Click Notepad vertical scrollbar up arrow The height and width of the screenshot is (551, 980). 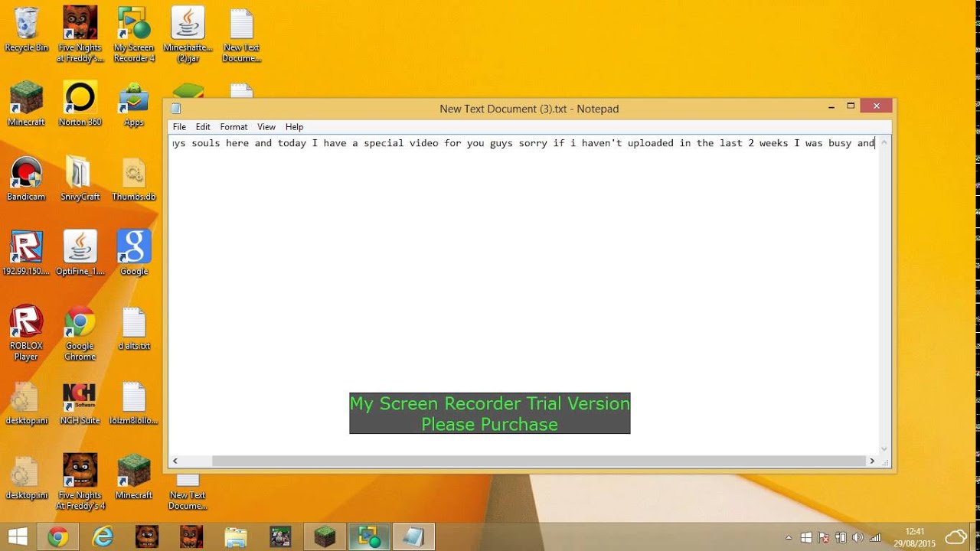884,142
